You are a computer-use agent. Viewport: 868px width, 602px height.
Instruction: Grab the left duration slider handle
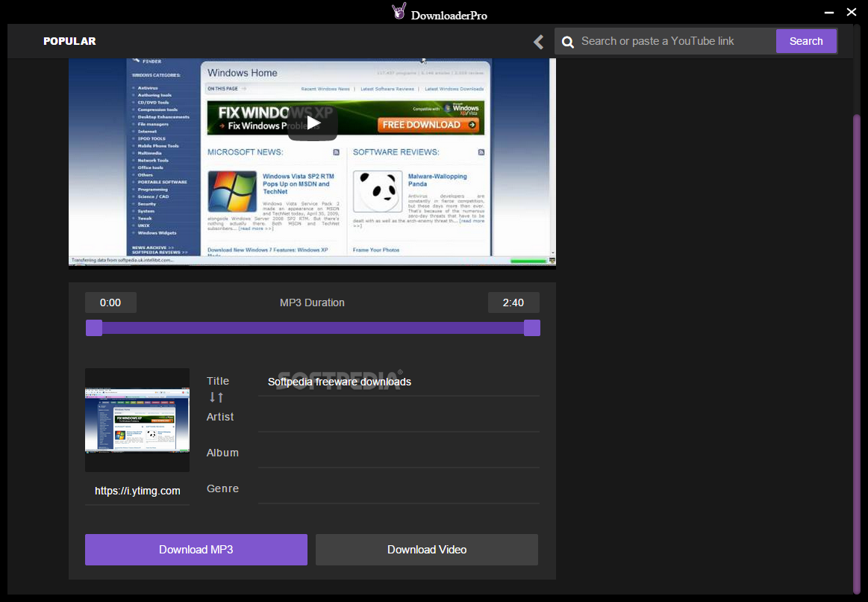pyautogui.click(x=94, y=328)
